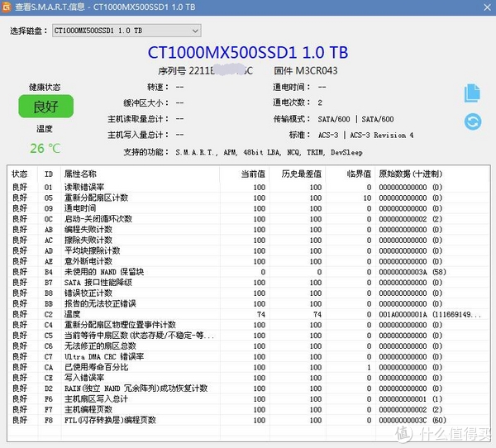
Task: Click the copy S.M.A.R.T. info icon
Action: click(472, 93)
